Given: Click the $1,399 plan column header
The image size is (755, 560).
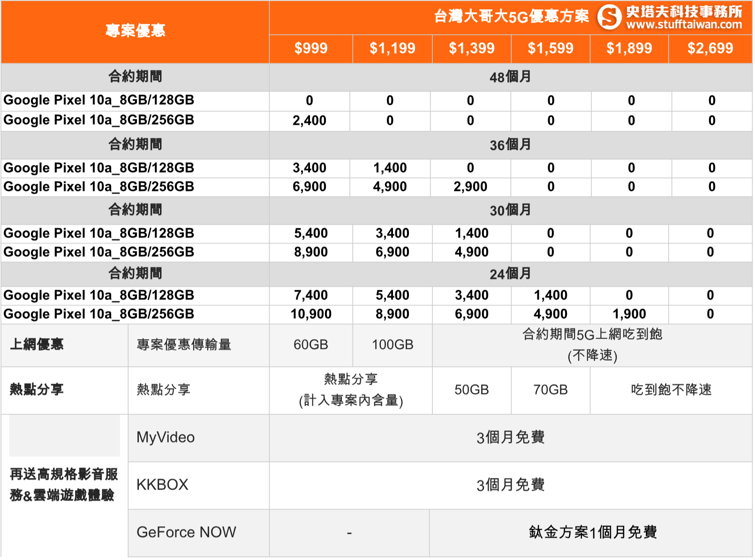Looking at the screenshot, I should (471, 48).
